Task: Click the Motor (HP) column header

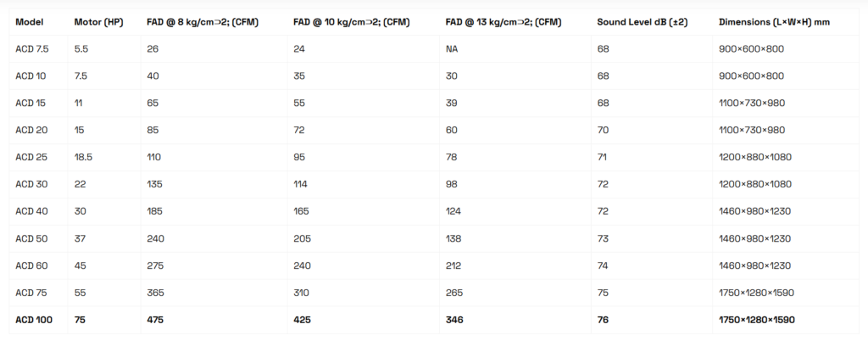Action: (98, 22)
